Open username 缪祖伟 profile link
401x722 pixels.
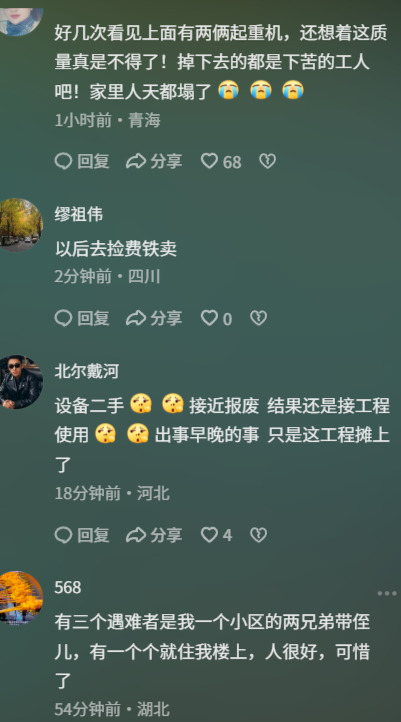pos(79,214)
